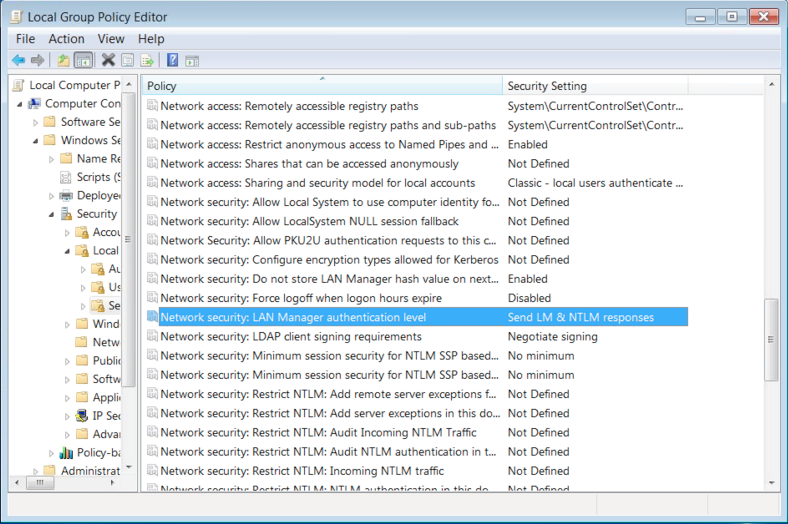Click tree pane scroll right arrow
The image size is (788, 524).
[112, 482]
